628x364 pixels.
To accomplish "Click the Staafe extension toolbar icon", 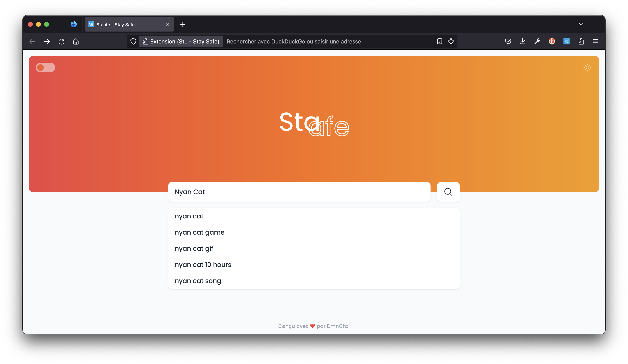I will coord(566,41).
